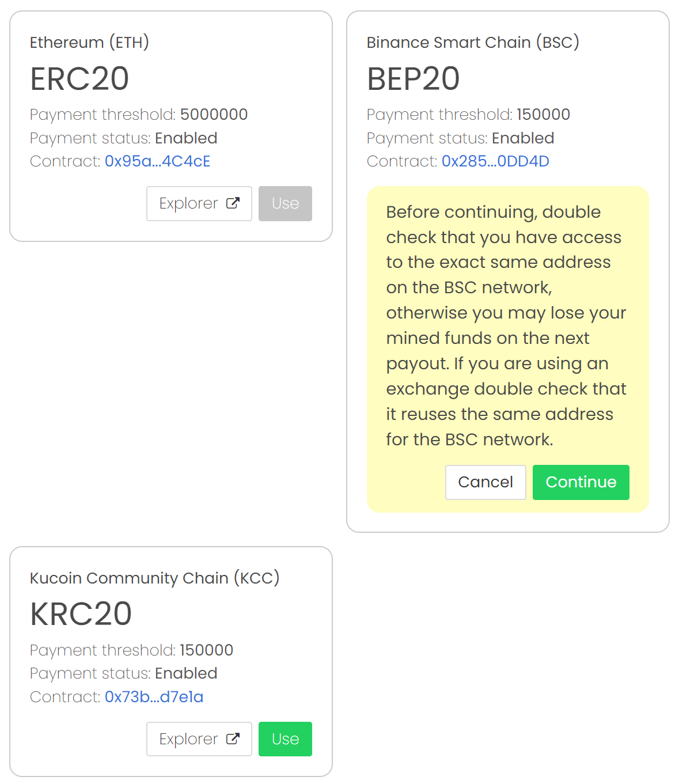Viewport: 679px width, 784px height.
Task: Click the ERC20 heading
Action: click(x=79, y=78)
